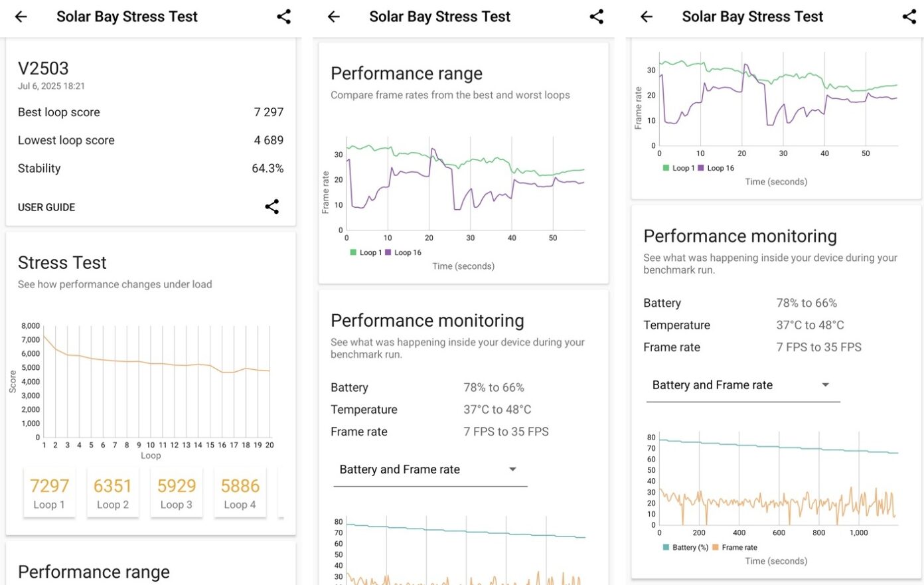Screen dimensions: 924x585
Task: Go back using right screen's arrow
Action: coord(647,17)
